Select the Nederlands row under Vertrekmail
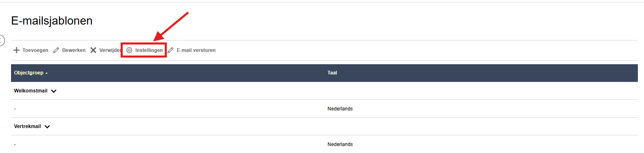 324,144
